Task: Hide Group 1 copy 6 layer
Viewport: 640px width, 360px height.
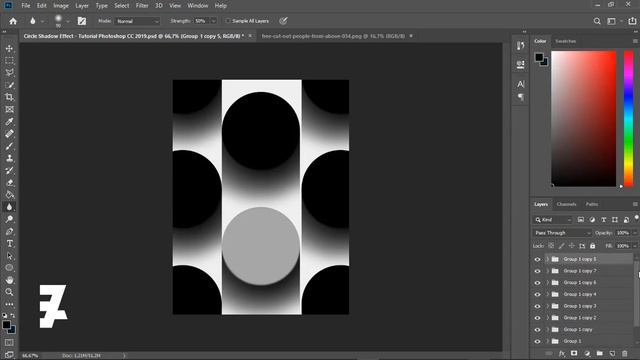Action: point(537,283)
